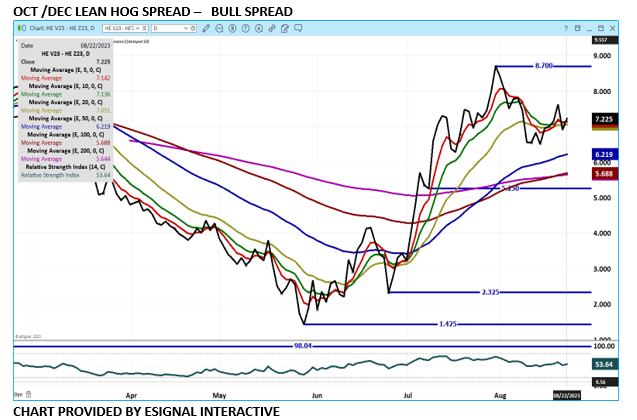Click the green chart icon before the chart title
The height and width of the screenshot is (420, 637).
[20, 29]
